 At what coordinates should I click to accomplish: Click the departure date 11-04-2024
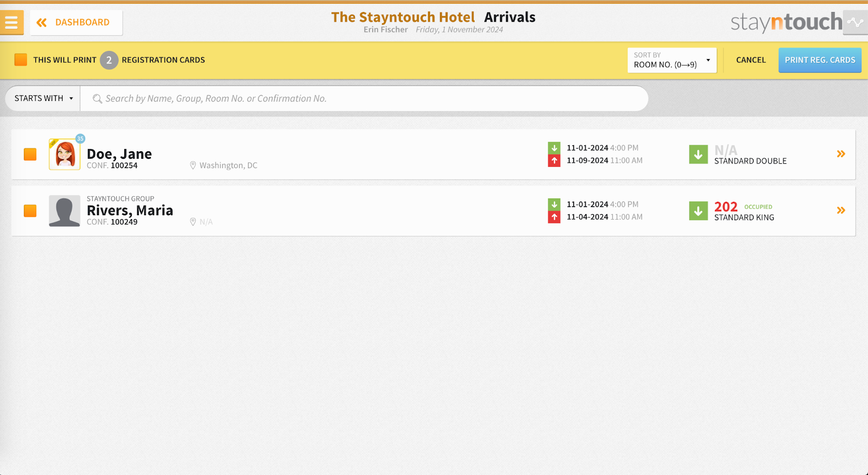coord(588,217)
